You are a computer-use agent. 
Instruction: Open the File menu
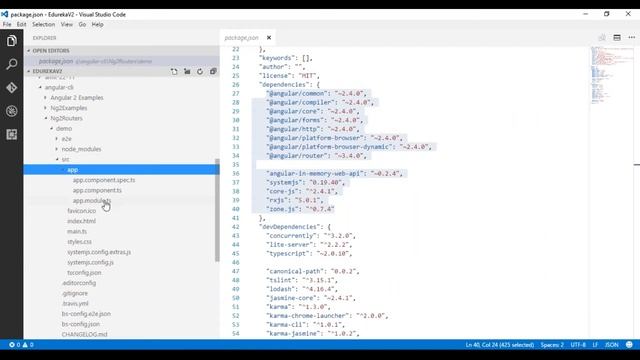pos(7,24)
